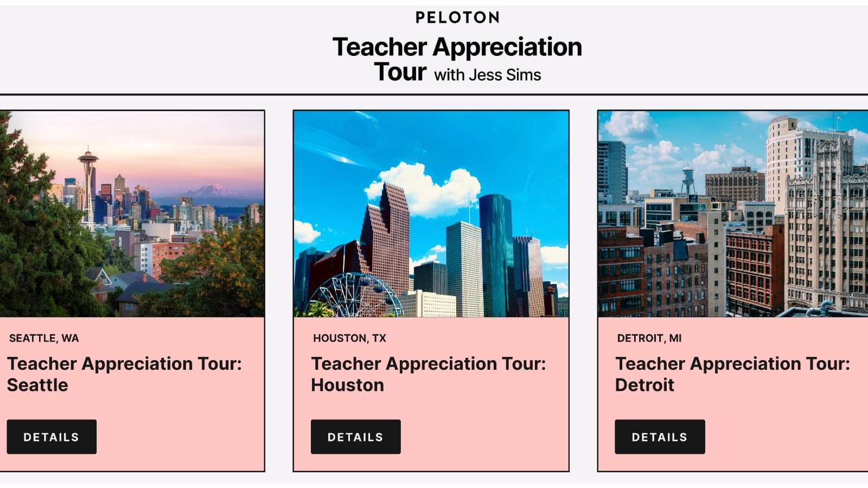
Task: Click the "HOUSTON, TX" location label
Action: coord(349,338)
